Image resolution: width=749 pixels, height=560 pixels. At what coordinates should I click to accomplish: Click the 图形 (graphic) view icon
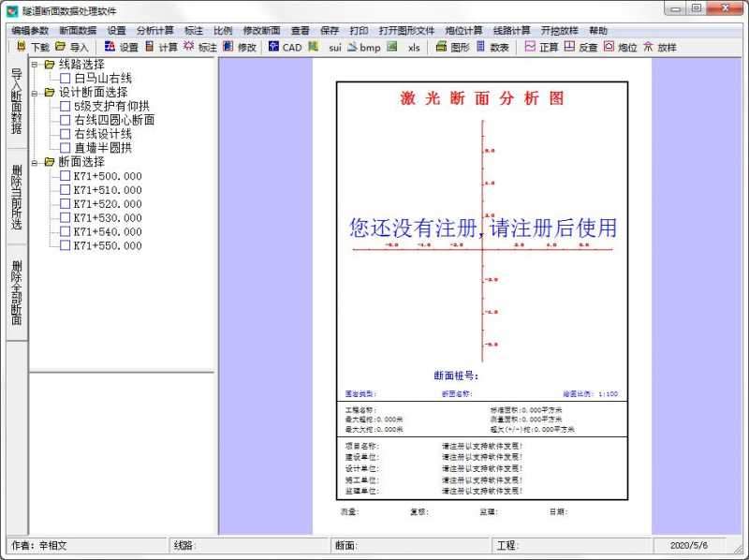pyautogui.click(x=452, y=48)
